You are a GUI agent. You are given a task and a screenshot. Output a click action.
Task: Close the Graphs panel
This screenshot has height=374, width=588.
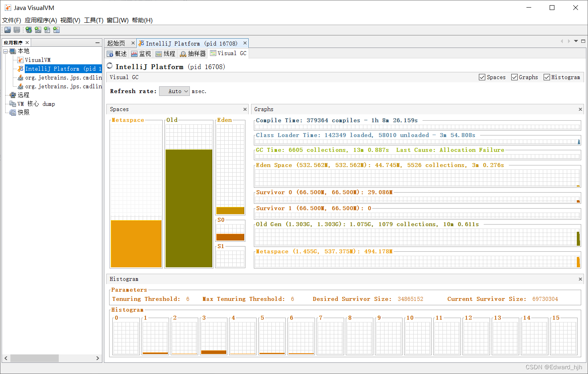[580, 109]
